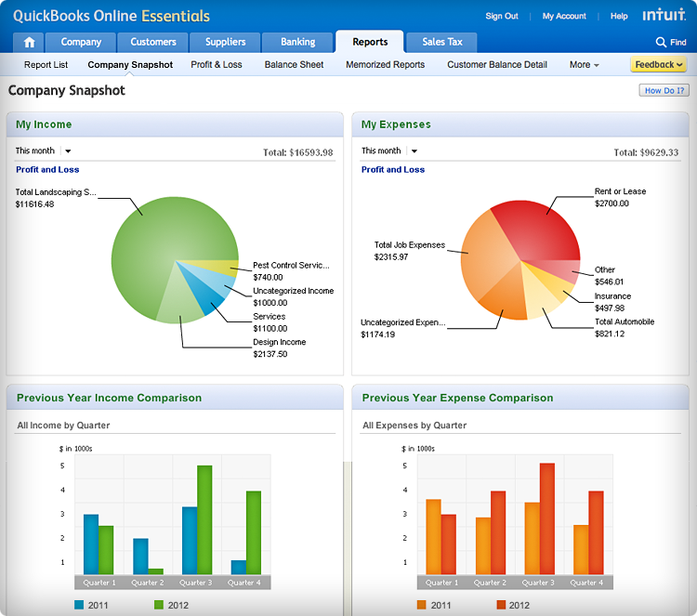Open the Sales Tax tab
This screenshot has height=616, width=697.
click(x=441, y=42)
